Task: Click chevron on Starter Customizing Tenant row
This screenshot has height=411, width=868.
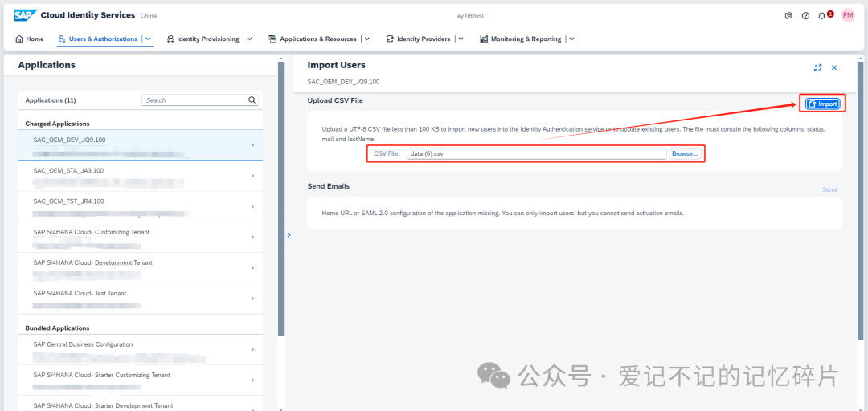Action: 252,380
